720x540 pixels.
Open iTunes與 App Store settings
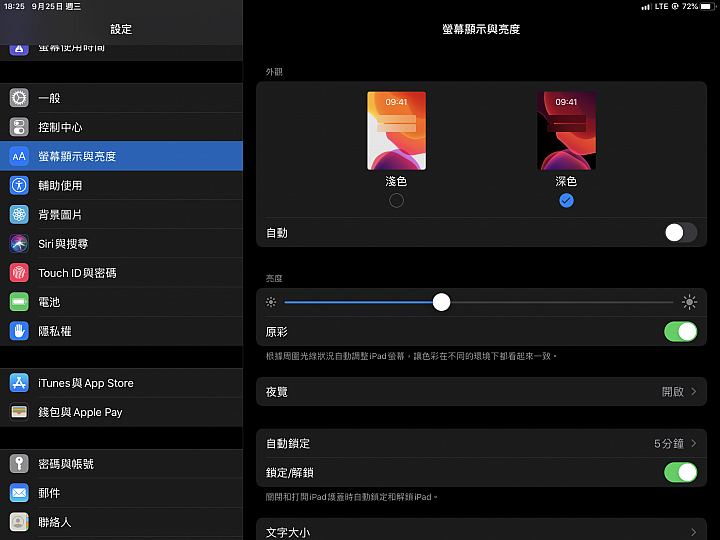click(121, 383)
